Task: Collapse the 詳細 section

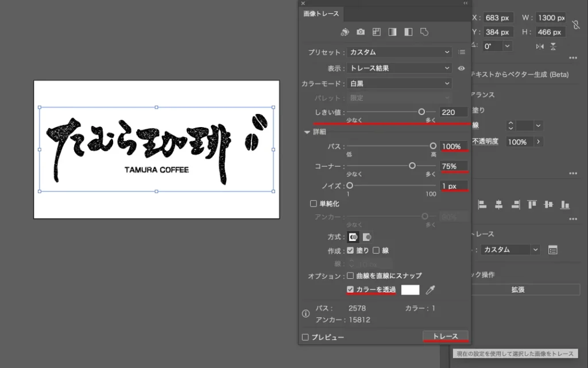Action: pyautogui.click(x=307, y=132)
